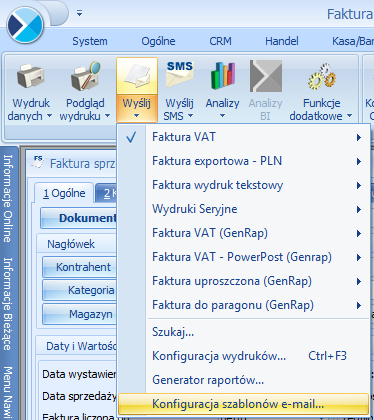The image size is (374, 420).
Task: Open Konfiguracja szablonów e-mail... entry
Action: (x=243, y=404)
